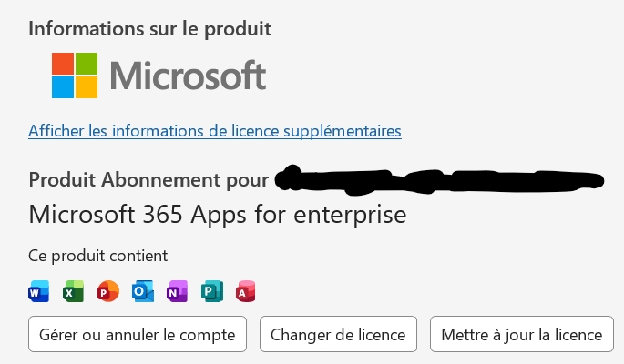Click the Publisher app icon
The image size is (624, 364).
coord(212,291)
